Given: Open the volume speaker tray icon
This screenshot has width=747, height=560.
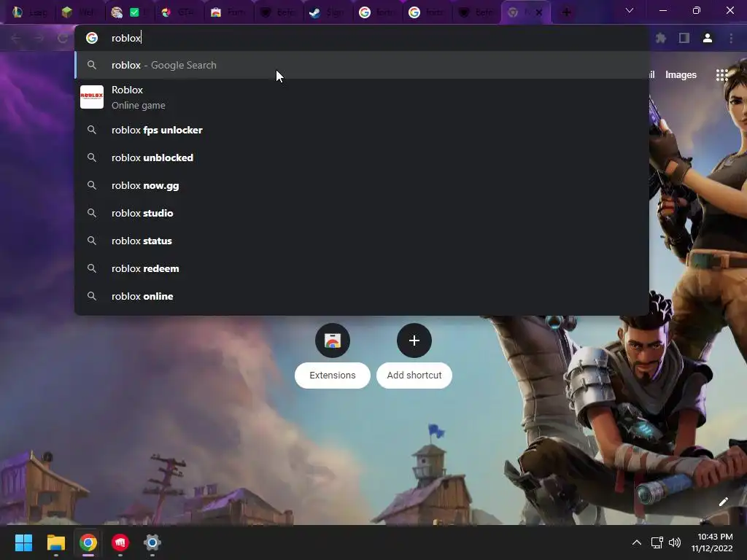Looking at the screenshot, I should [675, 542].
